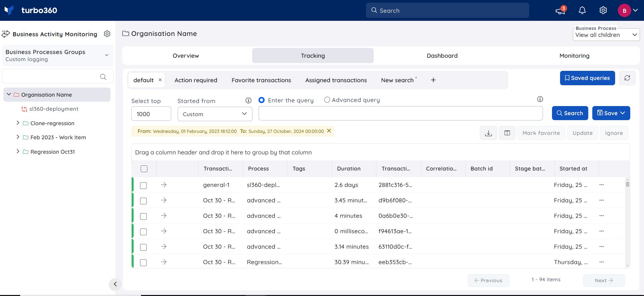
Task: Open Business Activity Monitoring settings gear
Action: click(107, 34)
